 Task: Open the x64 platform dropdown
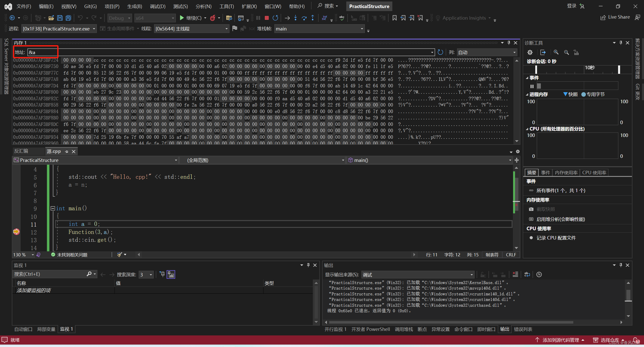pyautogui.click(x=155, y=18)
